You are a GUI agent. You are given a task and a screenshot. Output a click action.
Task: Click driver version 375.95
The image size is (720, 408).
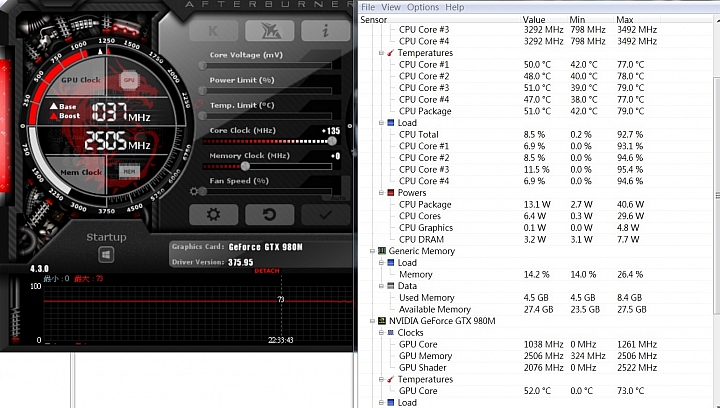241,262
